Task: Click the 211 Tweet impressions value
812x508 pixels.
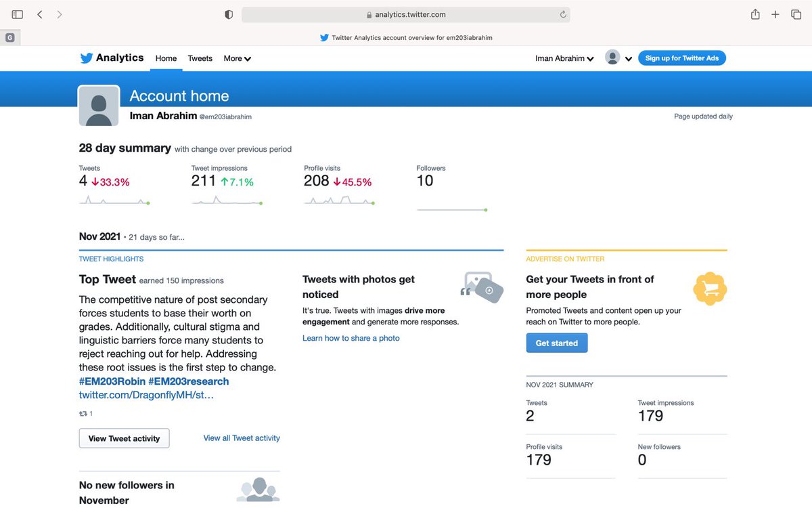Action: pos(204,181)
